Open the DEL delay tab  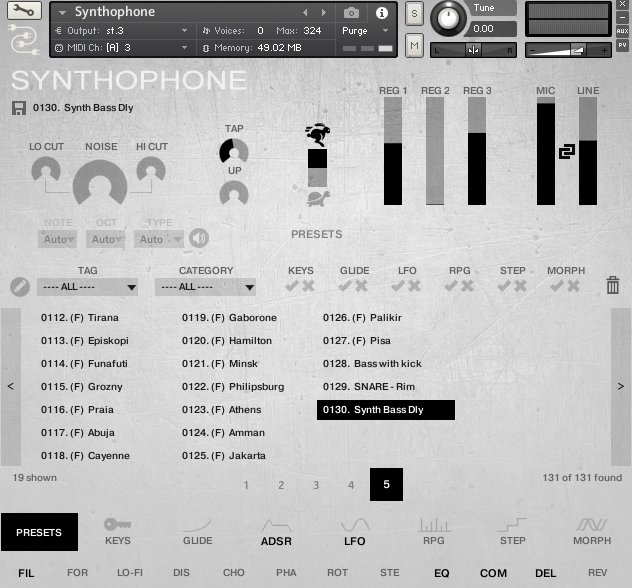(545, 573)
